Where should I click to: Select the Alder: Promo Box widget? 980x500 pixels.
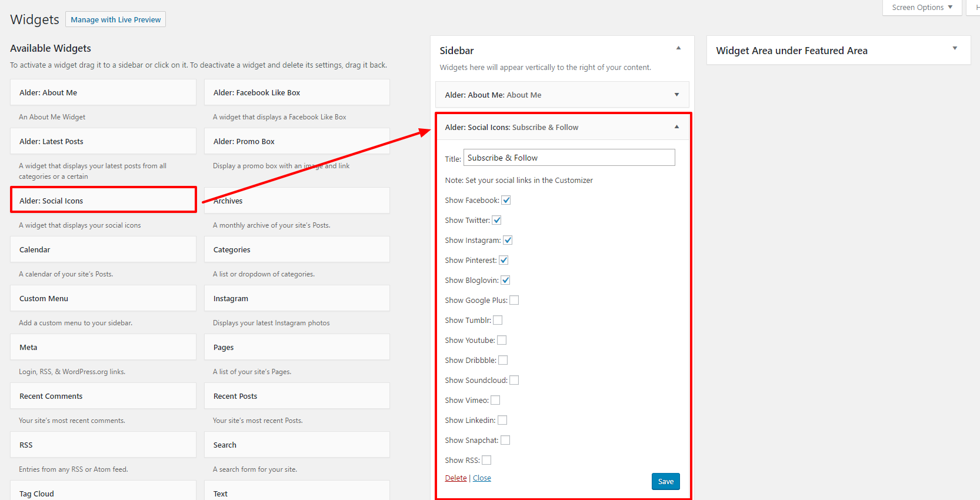[x=296, y=141]
